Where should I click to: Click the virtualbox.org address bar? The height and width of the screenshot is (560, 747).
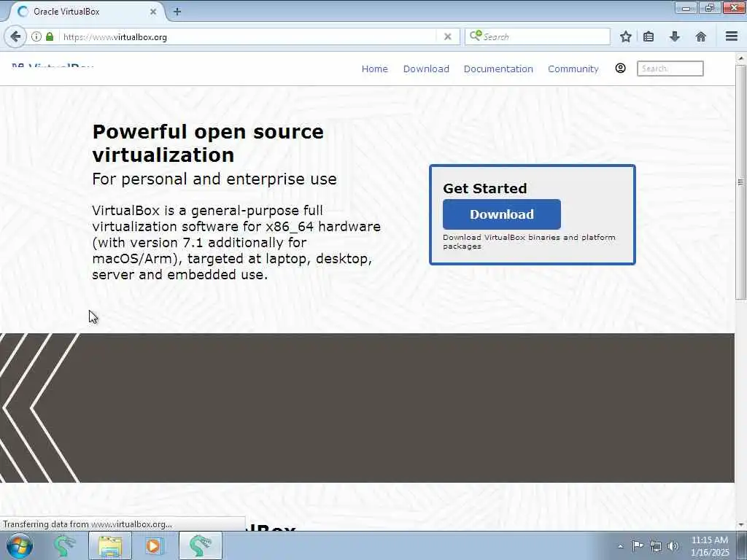248,36
